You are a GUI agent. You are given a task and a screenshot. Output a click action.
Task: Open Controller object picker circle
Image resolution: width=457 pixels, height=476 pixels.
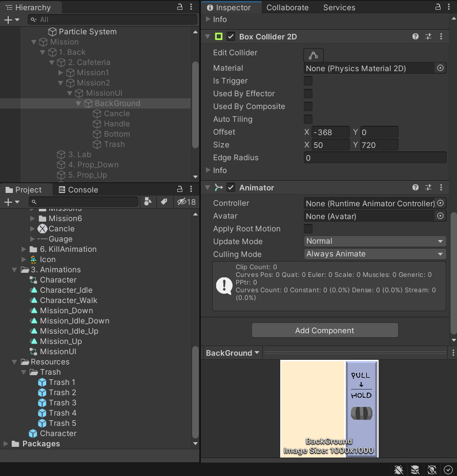click(440, 203)
